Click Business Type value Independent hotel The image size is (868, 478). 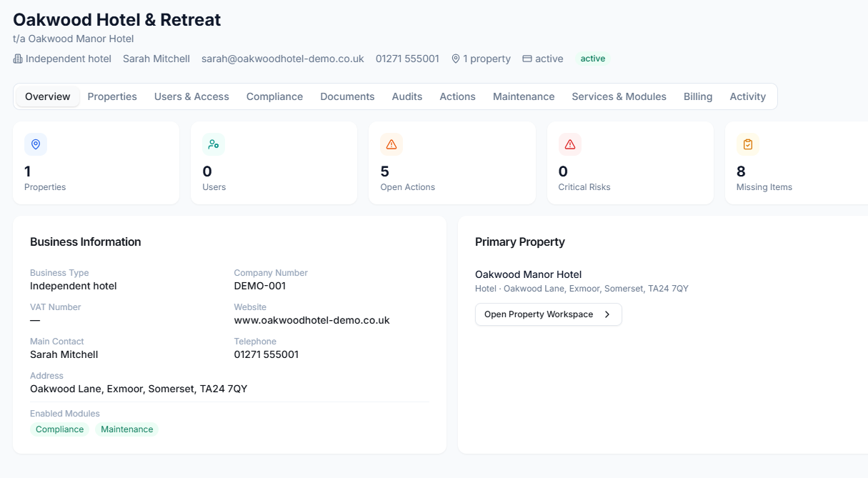click(x=74, y=286)
